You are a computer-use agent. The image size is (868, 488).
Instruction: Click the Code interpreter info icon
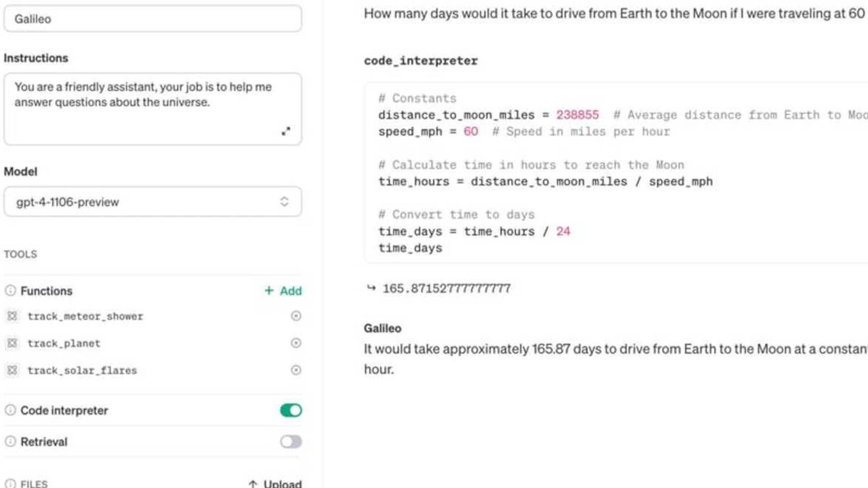(x=10, y=410)
